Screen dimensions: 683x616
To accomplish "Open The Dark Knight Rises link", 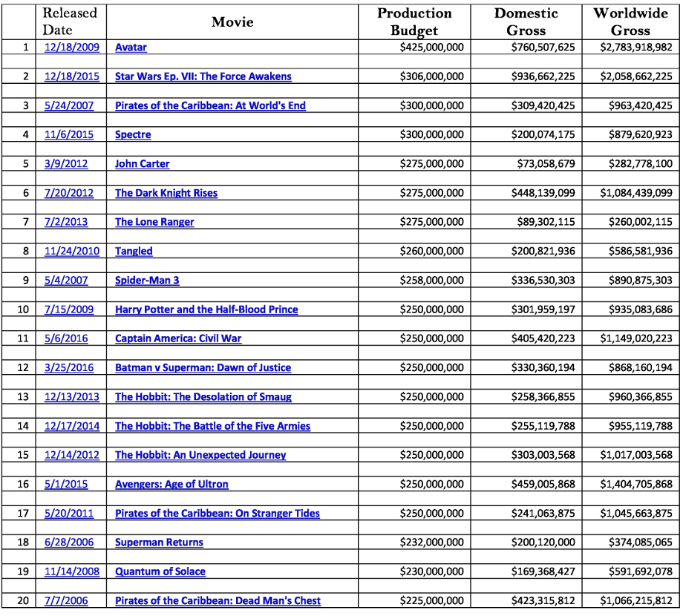I will 166,193.
